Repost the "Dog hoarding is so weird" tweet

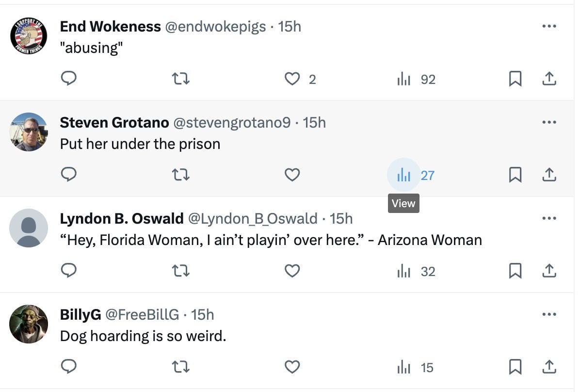pos(181,367)
